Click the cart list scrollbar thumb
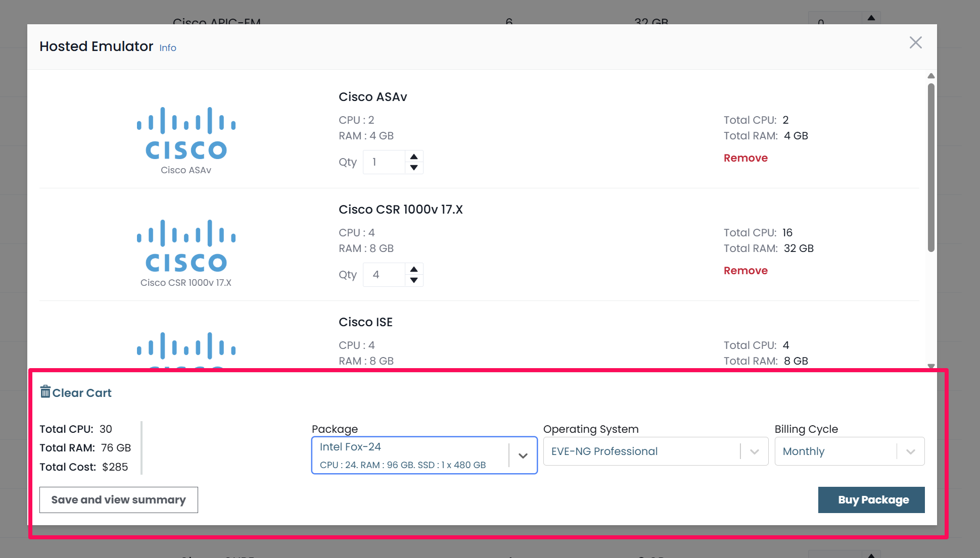The width and height of the screenshot is (980, 558). (931, 167)
